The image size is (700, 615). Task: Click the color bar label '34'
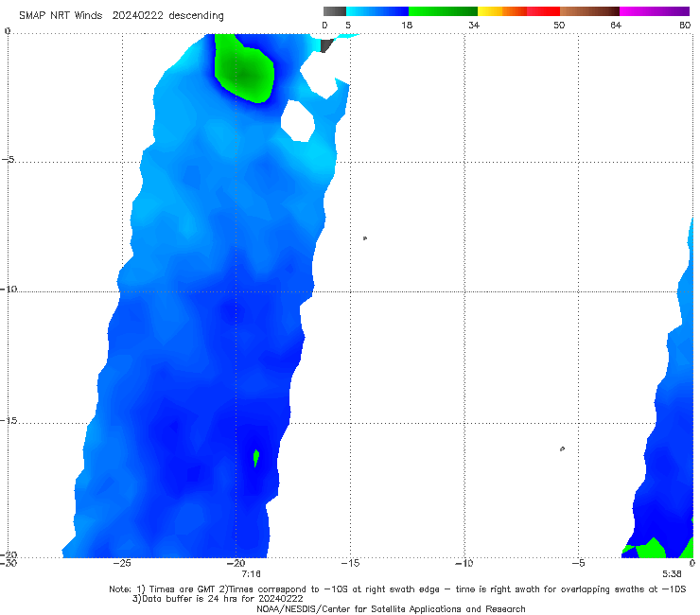pyautogui.click(x=474, y=25)
